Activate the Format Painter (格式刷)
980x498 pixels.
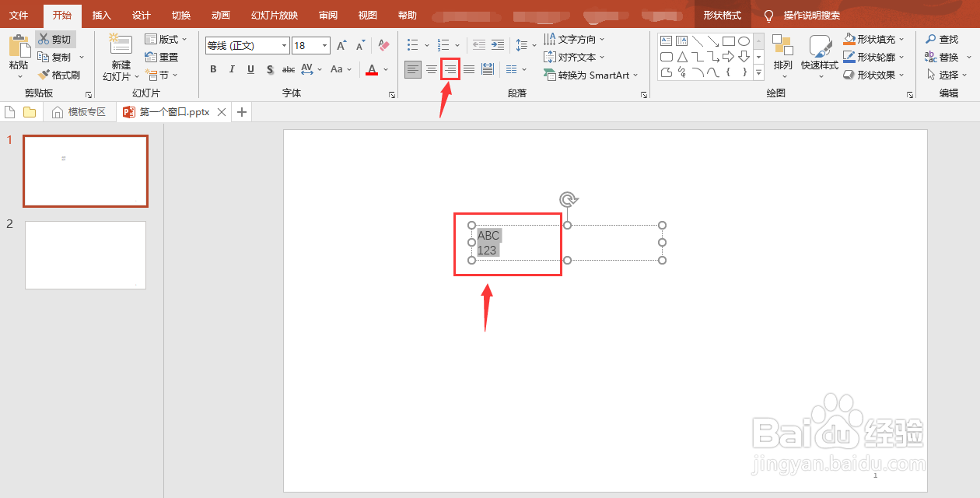(59, 75)
